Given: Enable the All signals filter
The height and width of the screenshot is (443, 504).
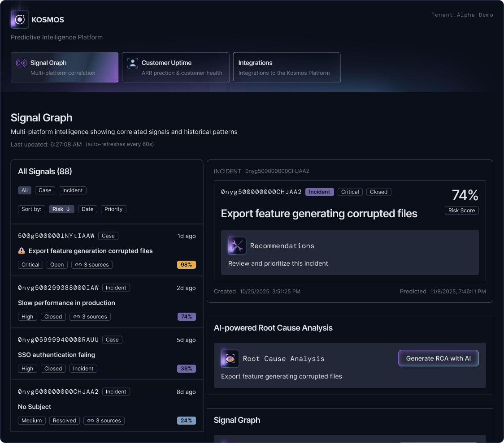Looking at the screenshot, I should click(25, 190).
